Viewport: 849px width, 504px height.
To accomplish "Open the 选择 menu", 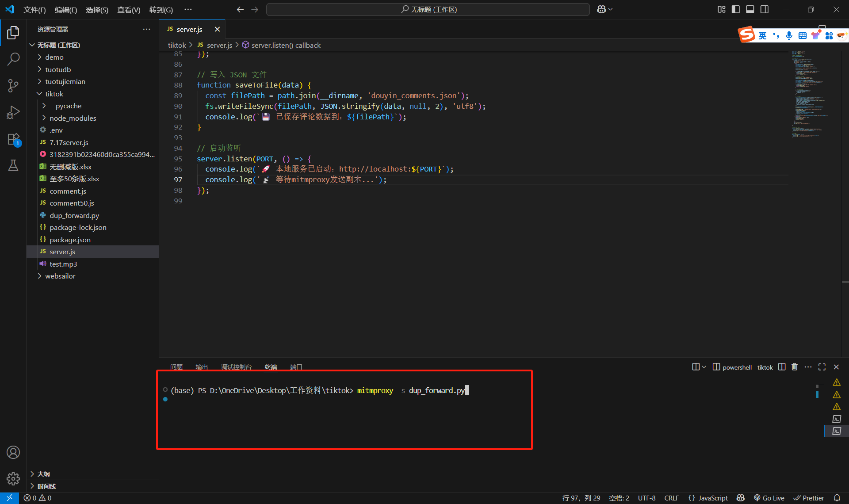I will (x=97, y=10).
